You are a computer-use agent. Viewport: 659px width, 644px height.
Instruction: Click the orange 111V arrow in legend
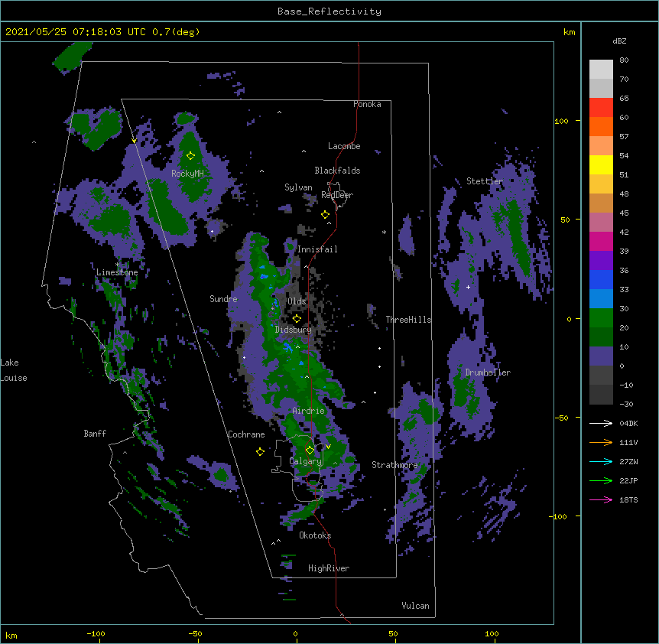pyautogui.click(x=601, y=442)
